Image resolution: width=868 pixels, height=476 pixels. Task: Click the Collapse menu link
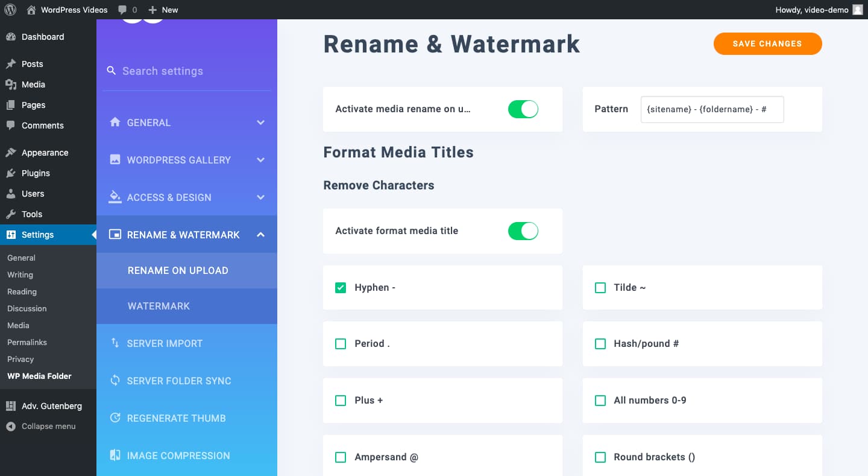point(48,426)
